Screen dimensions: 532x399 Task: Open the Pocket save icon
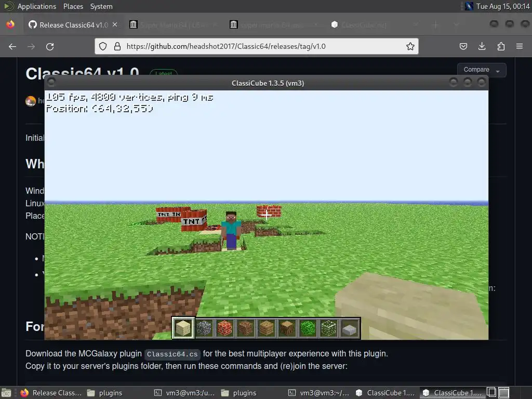coord(463,46)
